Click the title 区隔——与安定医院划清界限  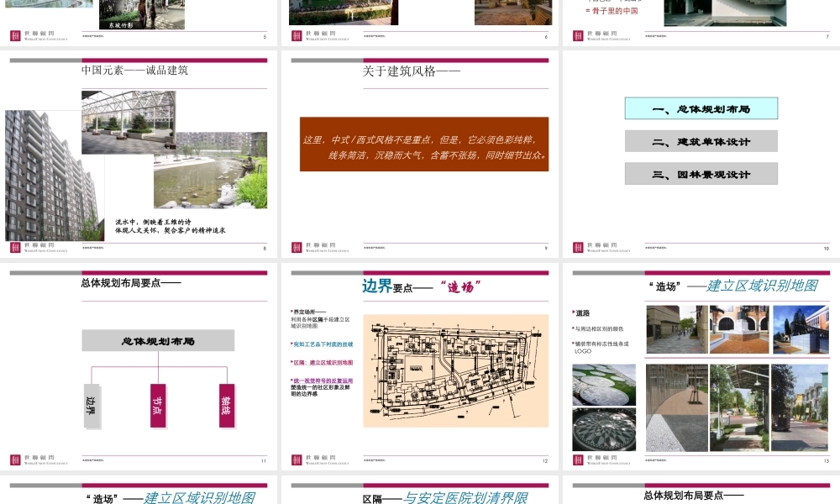(x=446, y=498)
